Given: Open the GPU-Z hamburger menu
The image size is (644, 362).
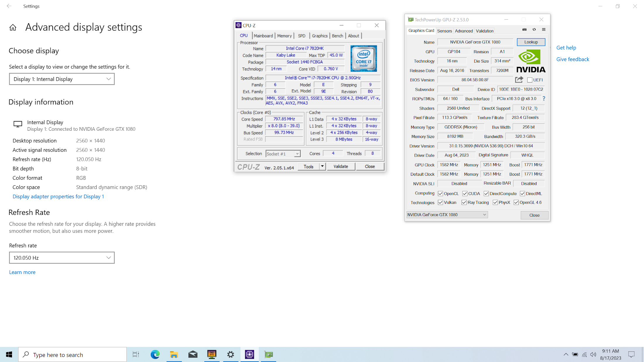Looking at the screenshot, I should (x=544, y=30).
